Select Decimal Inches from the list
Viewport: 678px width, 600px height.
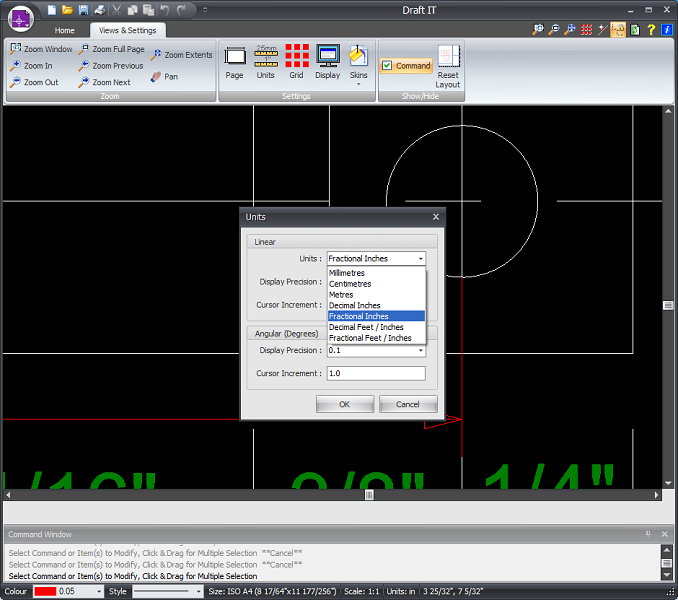[376, 306]
